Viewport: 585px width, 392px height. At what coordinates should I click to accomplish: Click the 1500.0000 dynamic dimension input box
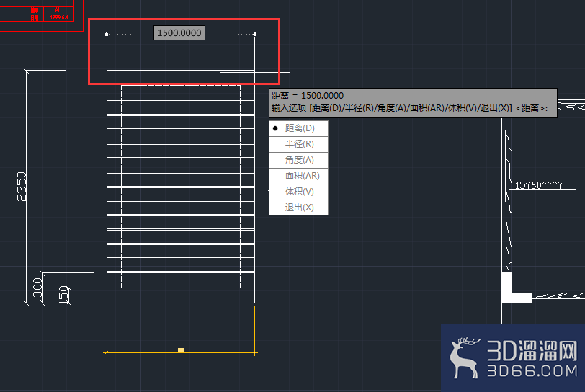click(179, 33)
